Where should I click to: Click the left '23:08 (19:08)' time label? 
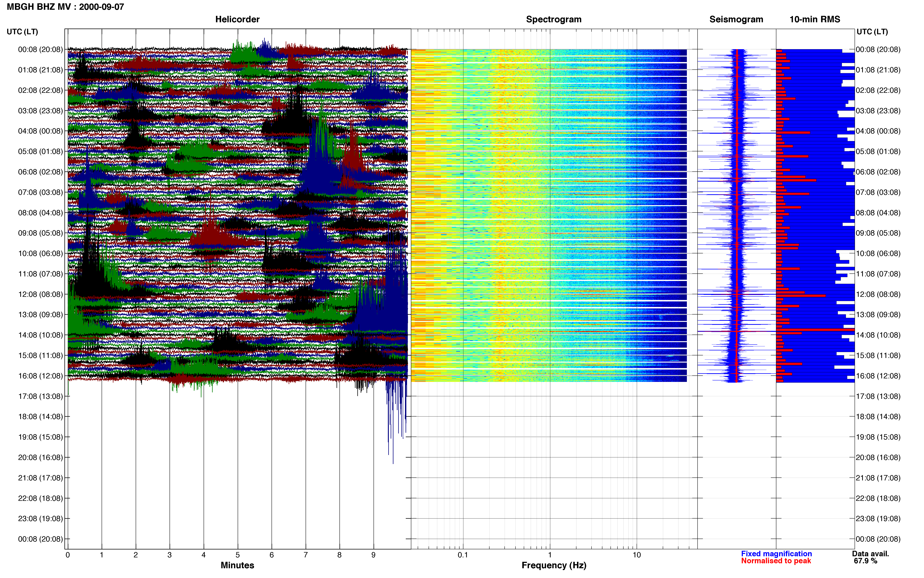pos(41,518)
